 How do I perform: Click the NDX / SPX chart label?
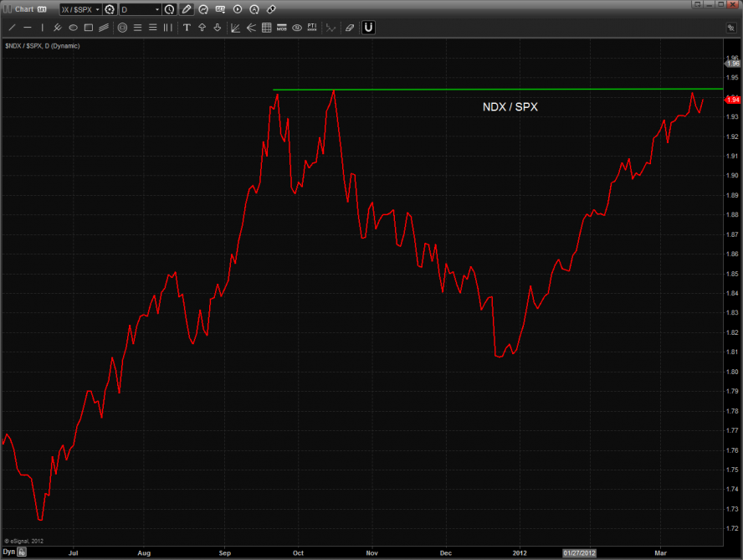click(x=510, y=106)
